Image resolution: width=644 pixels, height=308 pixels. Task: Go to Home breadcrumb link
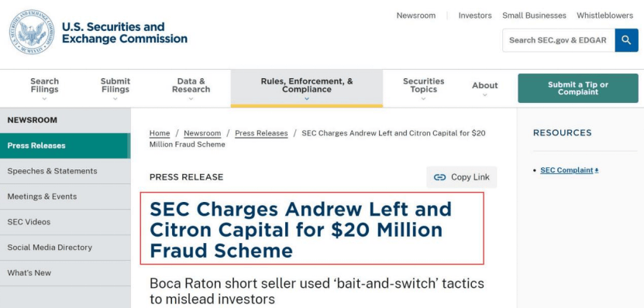pos(160,133)
